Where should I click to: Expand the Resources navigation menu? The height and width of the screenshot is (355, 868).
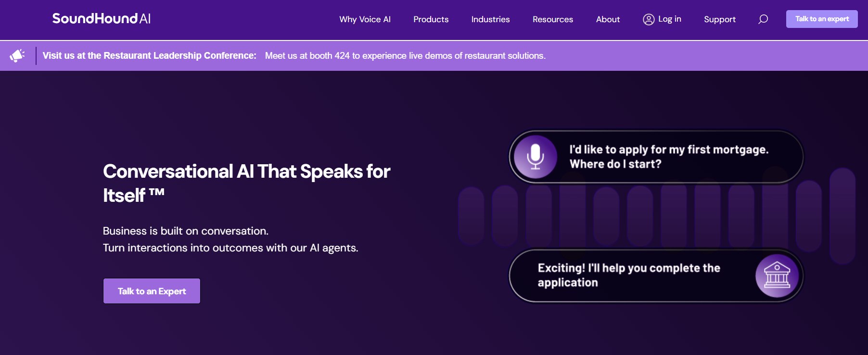[552, 19]
